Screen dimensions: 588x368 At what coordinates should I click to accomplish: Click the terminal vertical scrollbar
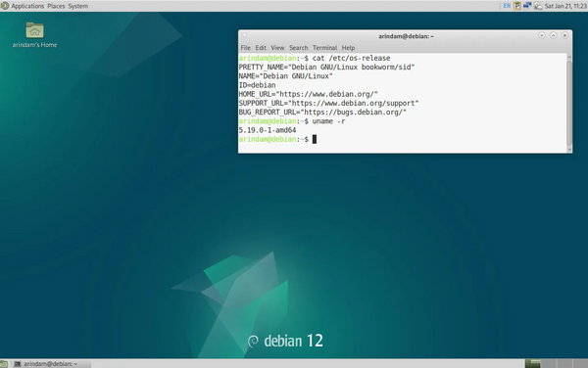coord(569,104)
